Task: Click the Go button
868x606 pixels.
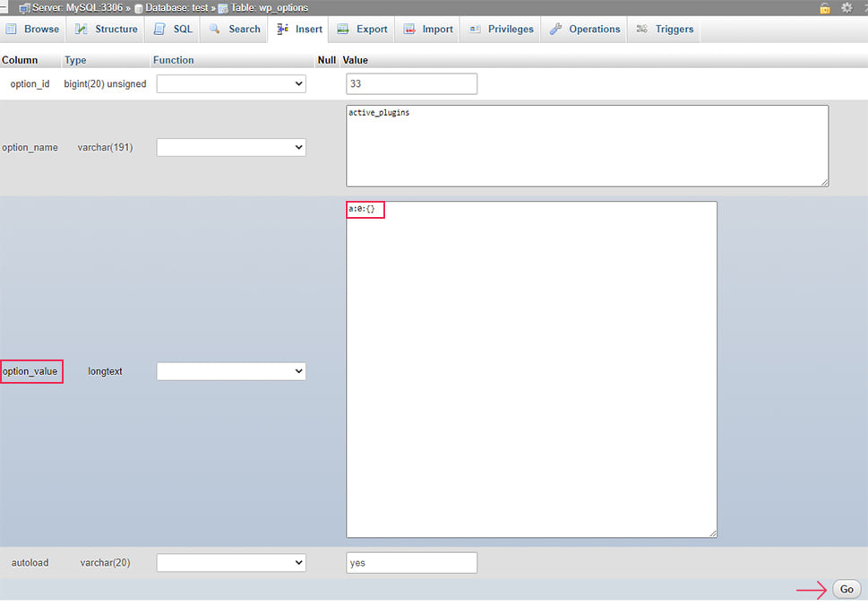Action: pos(847,589)
